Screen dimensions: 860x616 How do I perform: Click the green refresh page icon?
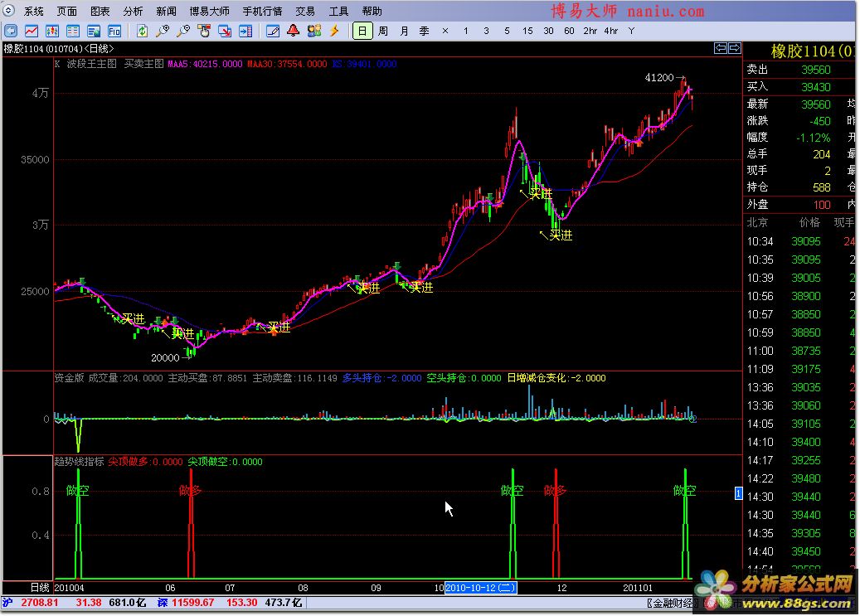[142, 32]
